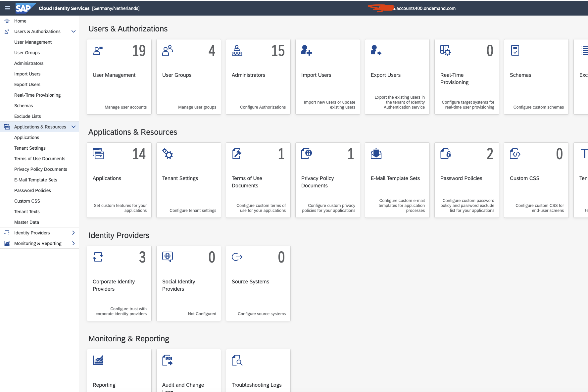Click the Troubleshooting Logs magnifier icon

(x=237, y=360)
